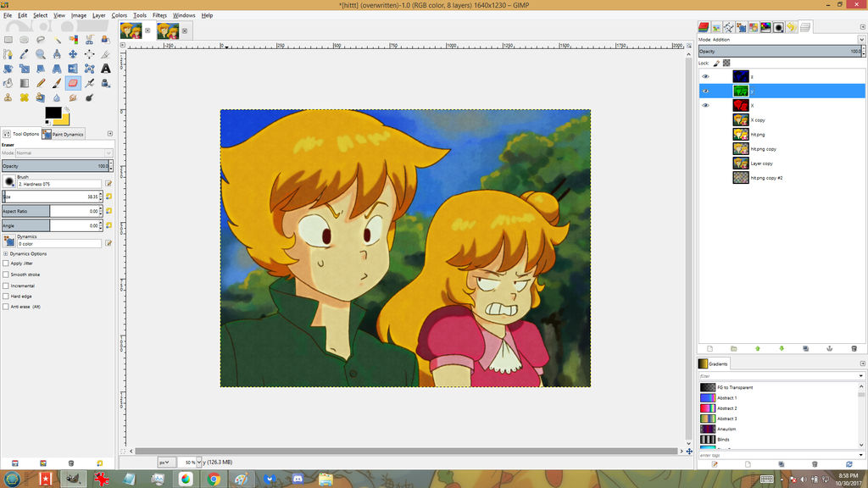
Task: Check the Smooth stroke option
Action: tap(7, 274)
